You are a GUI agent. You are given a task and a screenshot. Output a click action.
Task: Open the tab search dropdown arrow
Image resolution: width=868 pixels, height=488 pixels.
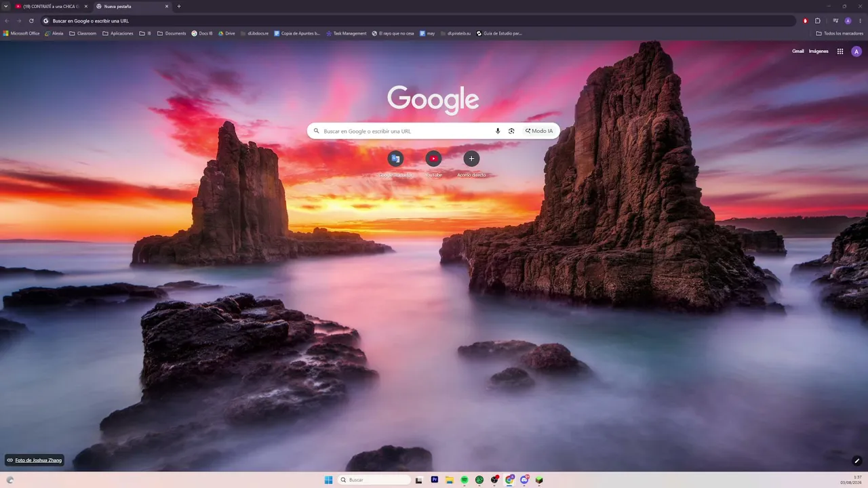[x=6, y=6]
